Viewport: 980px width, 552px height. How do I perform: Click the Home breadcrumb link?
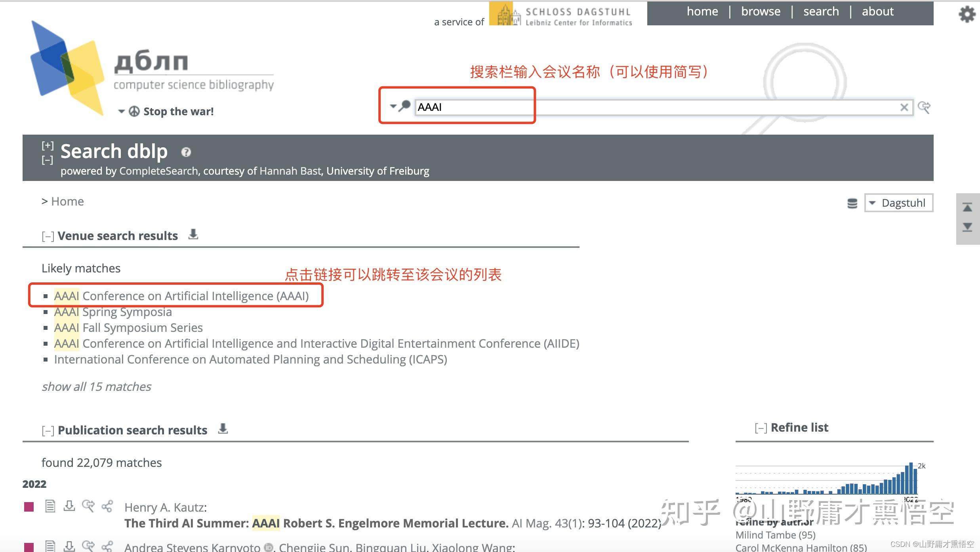(67, 202)
